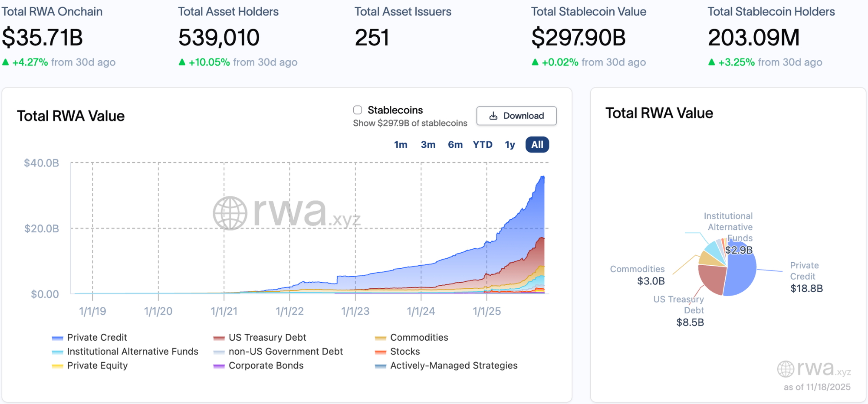
Task: Toggle the Private Credit series in the legend
Action: [x=57, y=337]
